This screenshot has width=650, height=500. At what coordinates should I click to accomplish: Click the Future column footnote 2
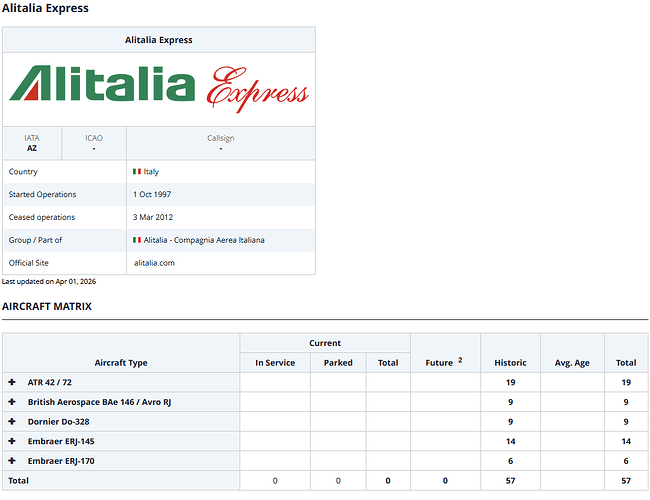[460, 360]
